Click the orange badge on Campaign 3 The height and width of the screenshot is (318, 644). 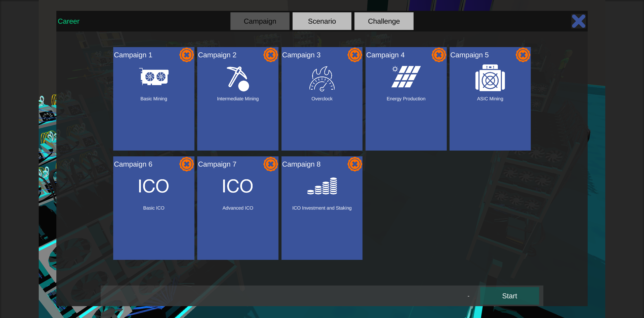355,55
